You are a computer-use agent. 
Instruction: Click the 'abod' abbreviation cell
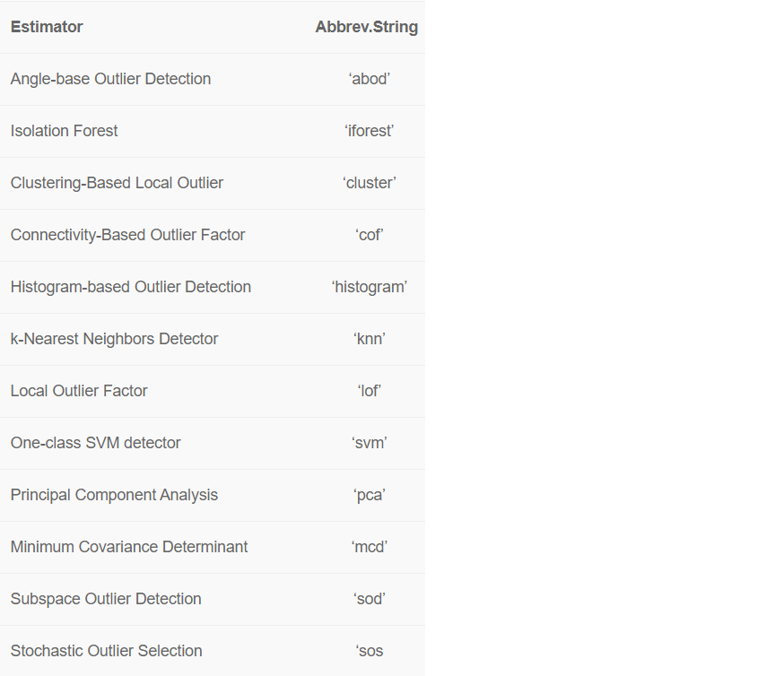pos(370,79)
